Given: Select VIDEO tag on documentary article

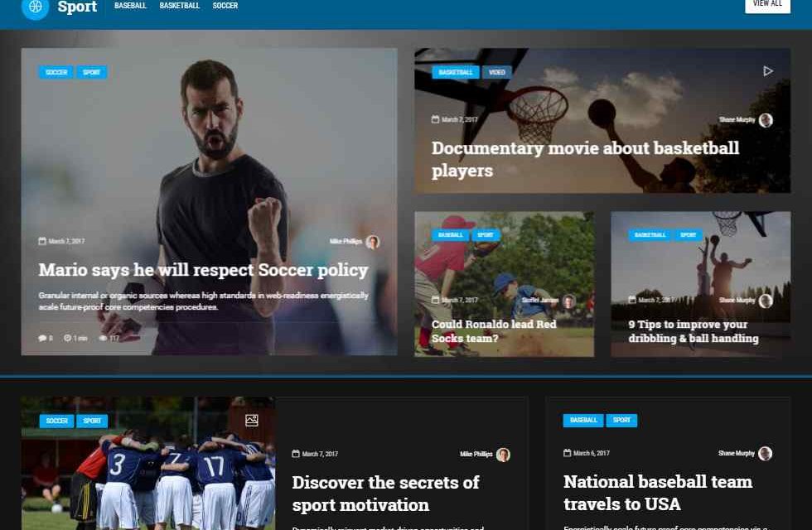Looking at the screenshot, I should pos(496,72).
